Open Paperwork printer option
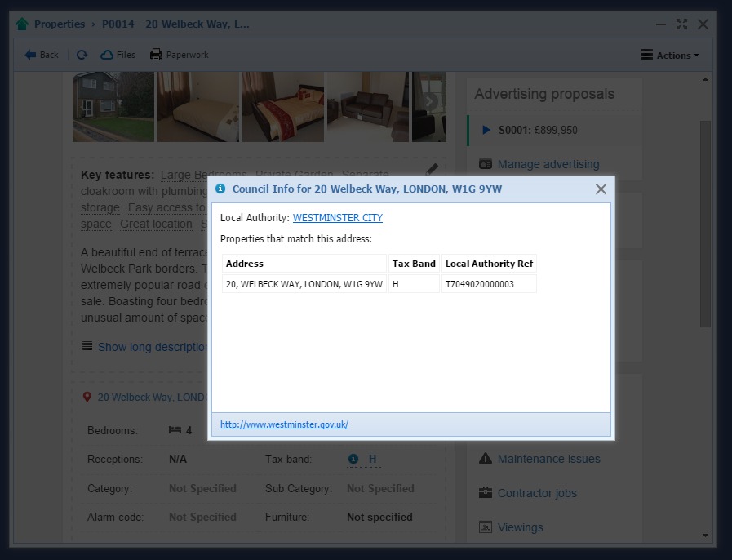 point(179,55)
